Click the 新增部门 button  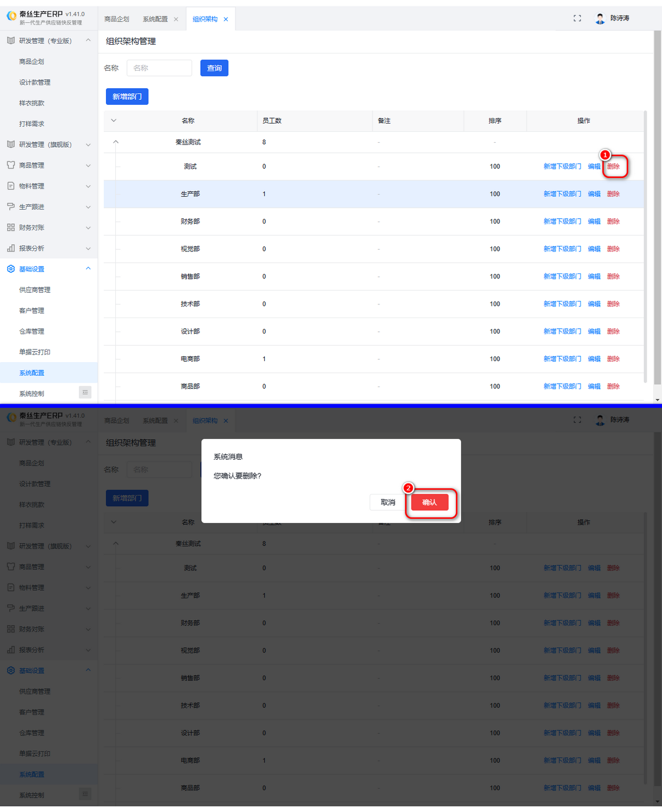click(127, 96)
